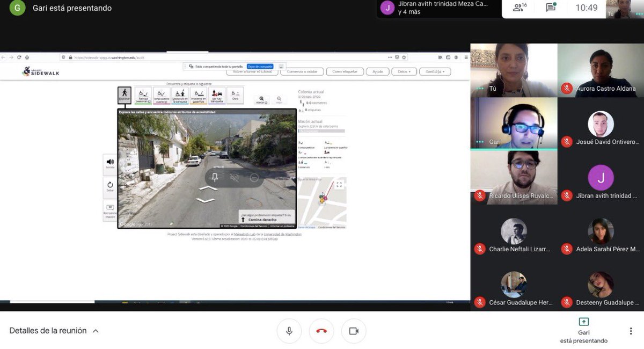Image resolution: width=644 pixels, height=349 pixels.
Task: Select Aurora Castro Aldana video tile
Action: coord(601,70)
